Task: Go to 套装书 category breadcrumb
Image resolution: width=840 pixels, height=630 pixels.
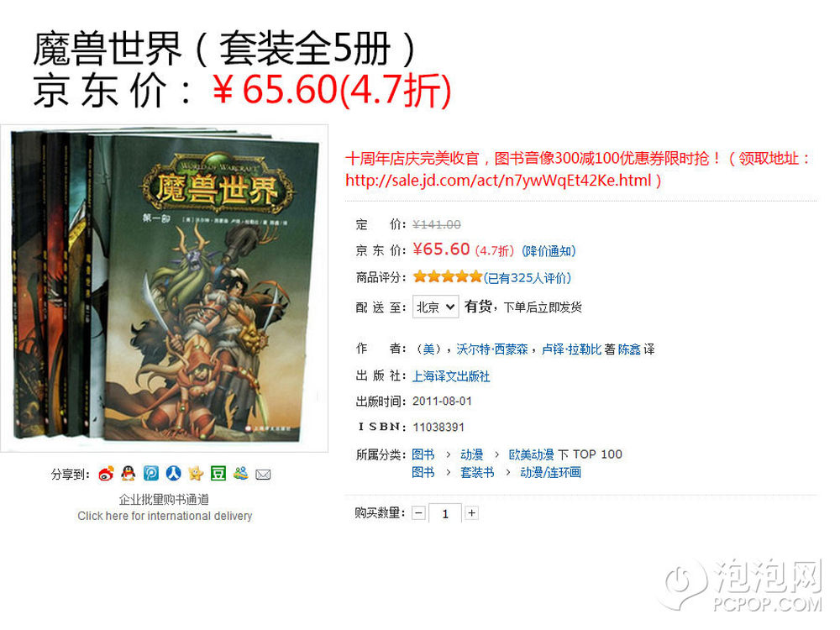Action: (477, 472)
